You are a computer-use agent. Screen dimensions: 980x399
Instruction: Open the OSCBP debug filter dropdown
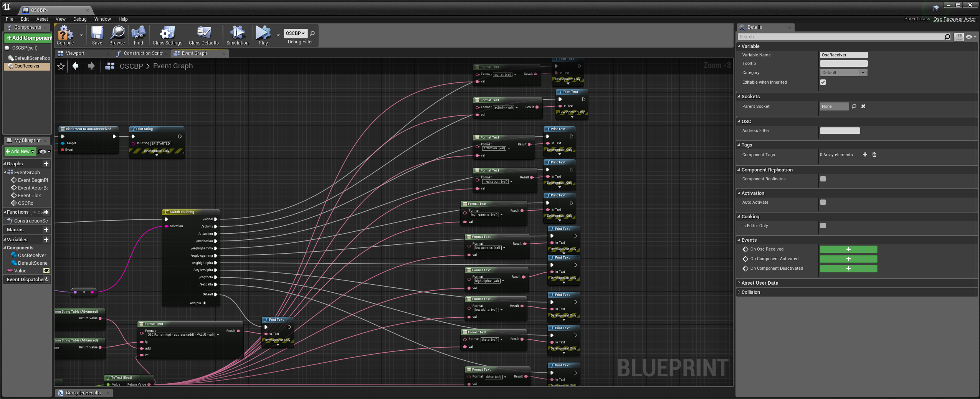296,33
